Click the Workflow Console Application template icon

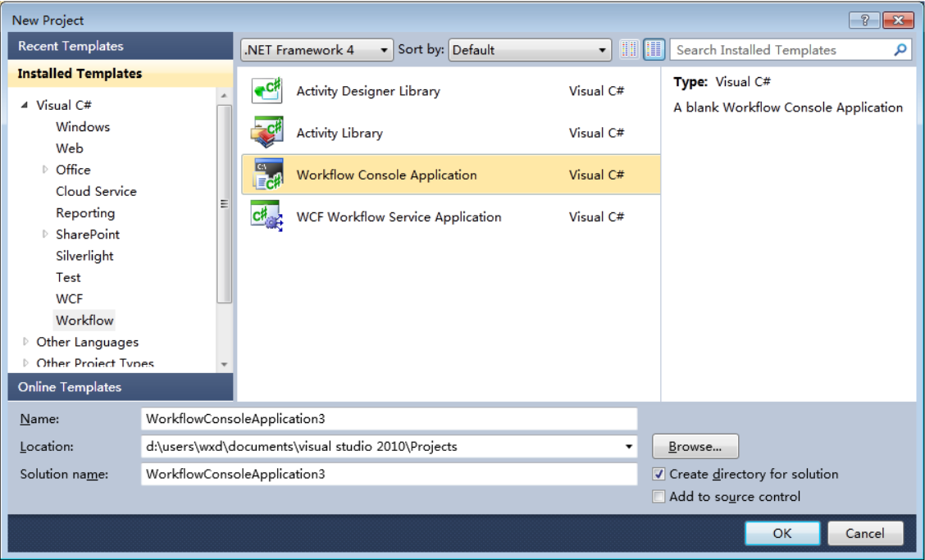click(268, 175)
